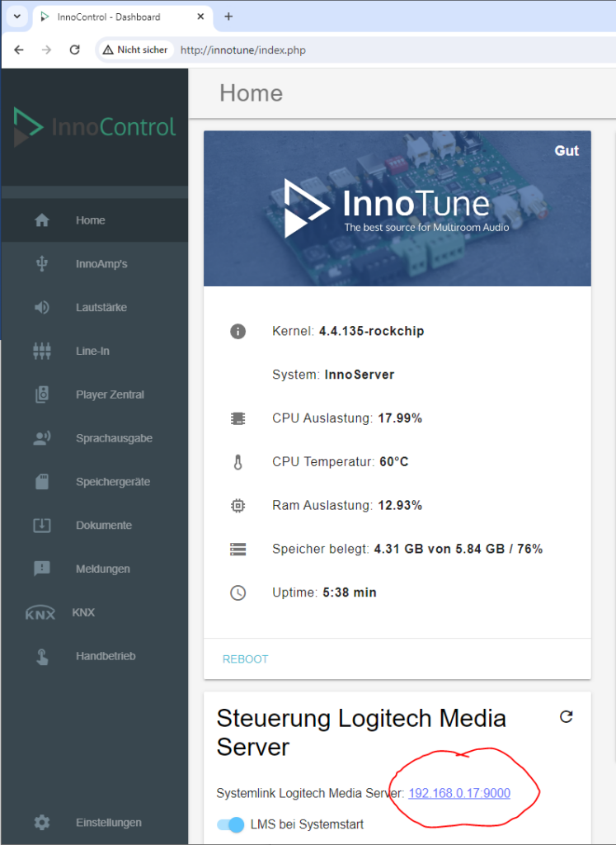Open Einstellungen gear icon

(42, 823)
